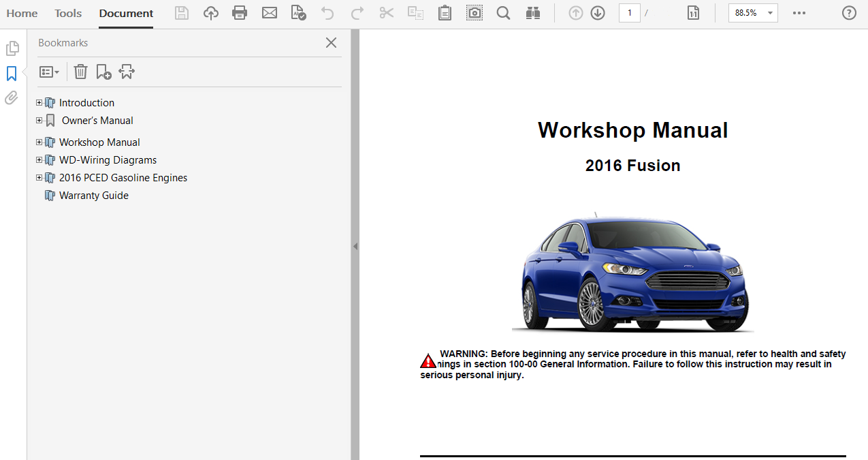The height and width of the screenshot is (460, 868).
Task: Open bookmark options dropdown menu
Action: point(49,72)
